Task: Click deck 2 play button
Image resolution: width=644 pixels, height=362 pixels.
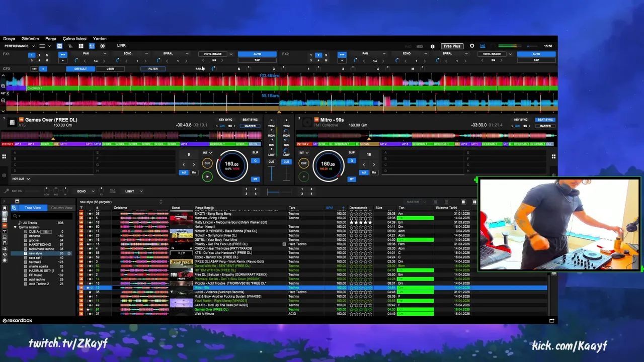Action: pos(303,176)
